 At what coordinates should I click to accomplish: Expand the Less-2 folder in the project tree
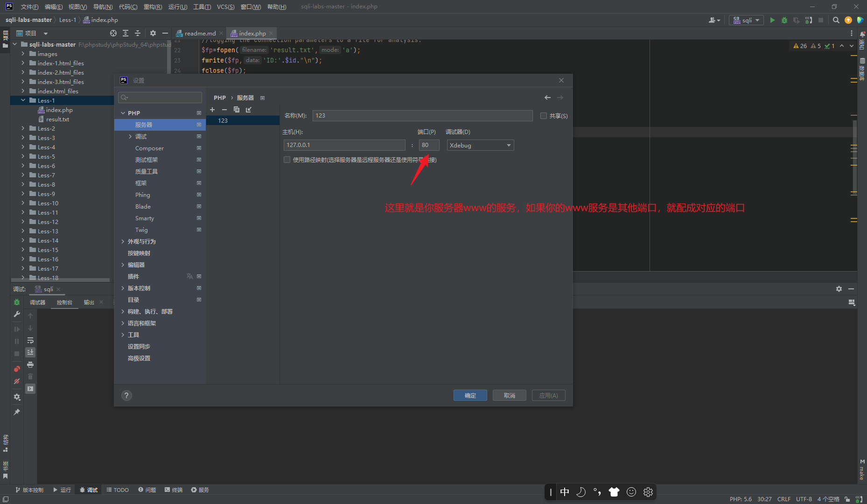tap(23, 128)
